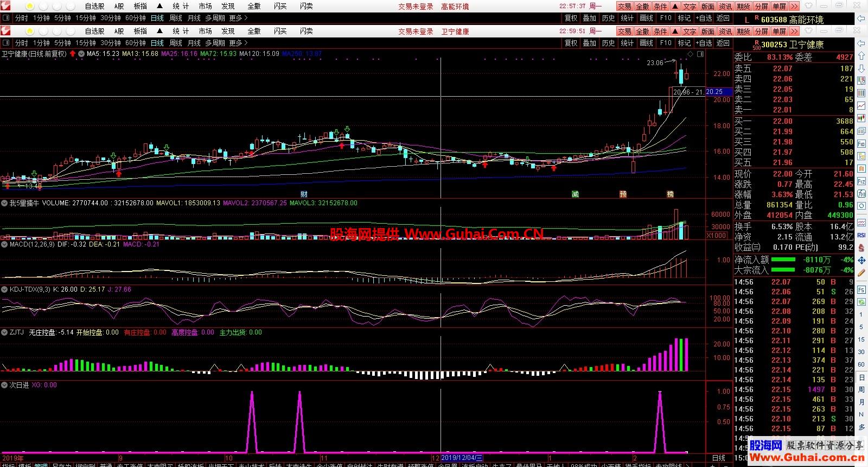Expand the ZJTJ indicator dropdown arrow

tap(5, 332)
